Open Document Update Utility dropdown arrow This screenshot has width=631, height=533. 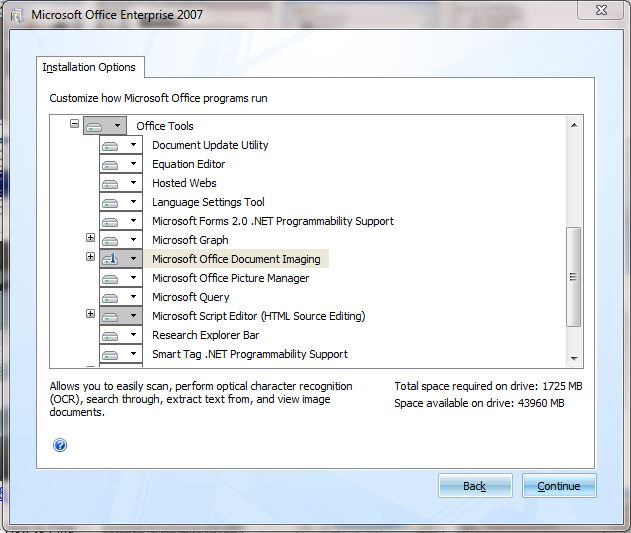[x=133, y=144]
